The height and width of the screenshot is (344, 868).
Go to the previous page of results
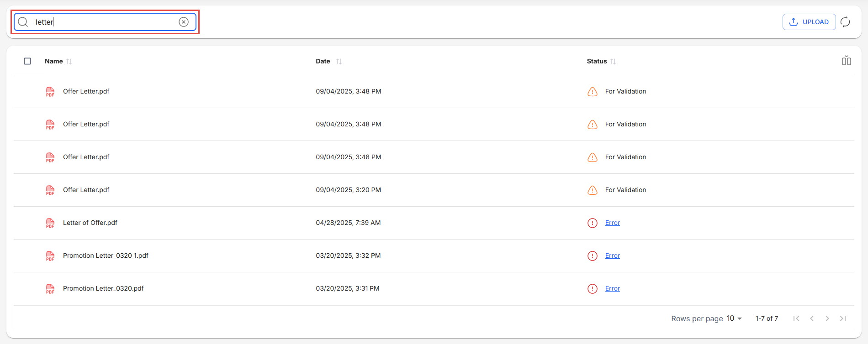[812, 318]
